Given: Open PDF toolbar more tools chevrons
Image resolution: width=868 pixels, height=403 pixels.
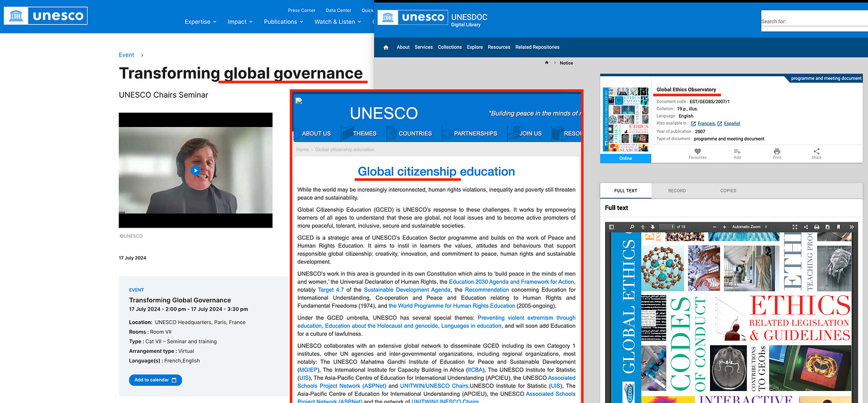Looking at the screenshot, I should click(x=852, y=227).
